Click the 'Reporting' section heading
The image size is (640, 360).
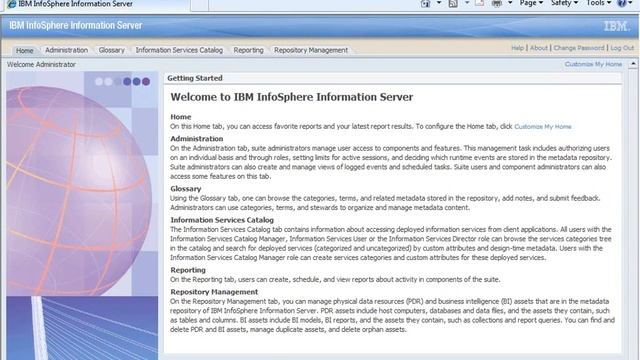[188, 270]
